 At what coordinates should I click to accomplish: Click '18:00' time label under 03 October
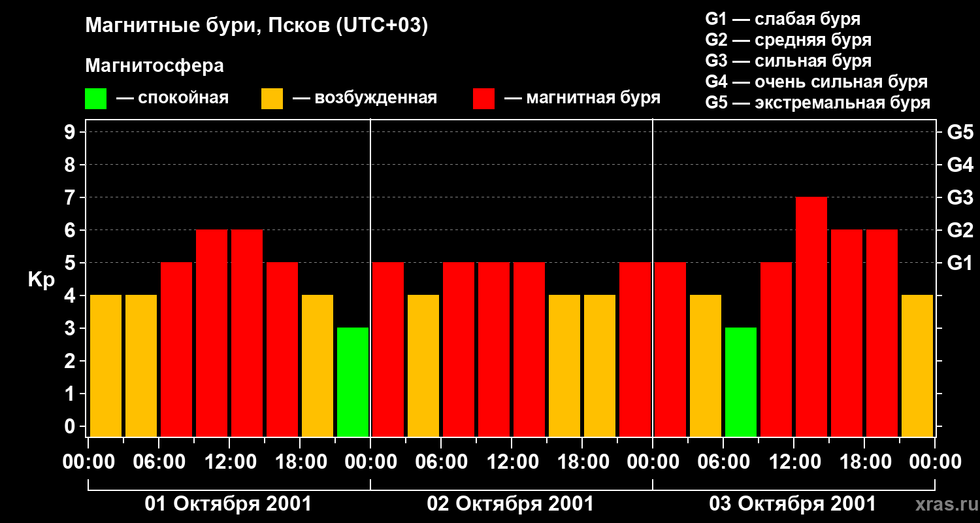[864, 462]
